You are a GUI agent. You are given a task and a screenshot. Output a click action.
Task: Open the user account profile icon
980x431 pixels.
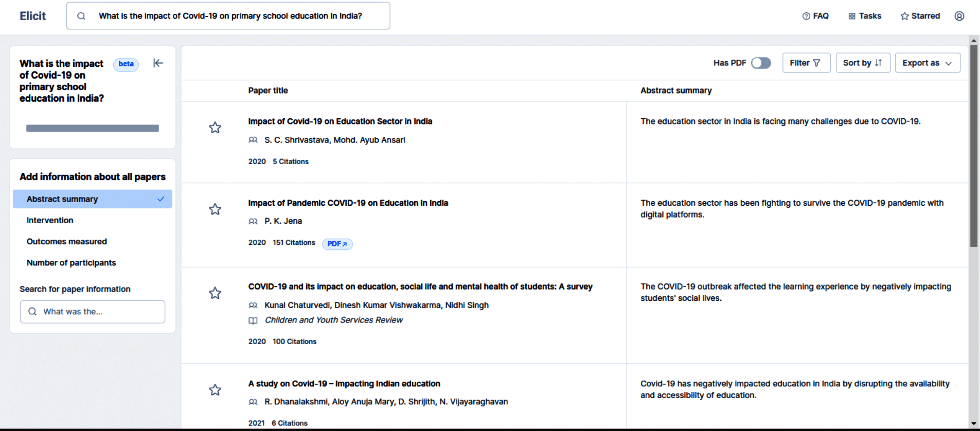[x=959, y=16]
